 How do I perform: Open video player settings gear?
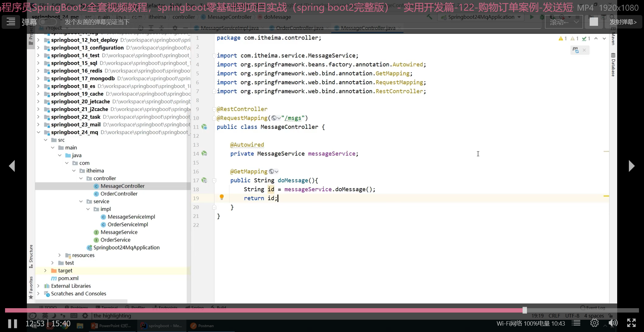pos(594,323)
